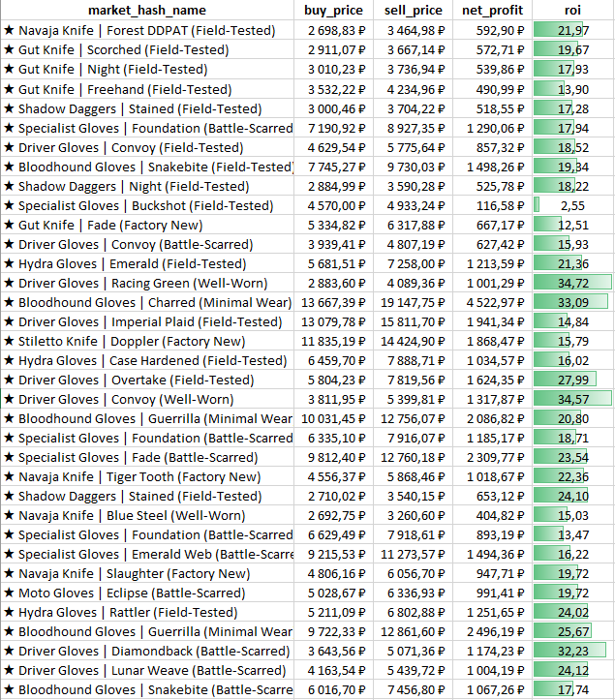The height and width of the screenshot is (700, 615).
Task: Select the sell_price column header
Action: (414, 11)
